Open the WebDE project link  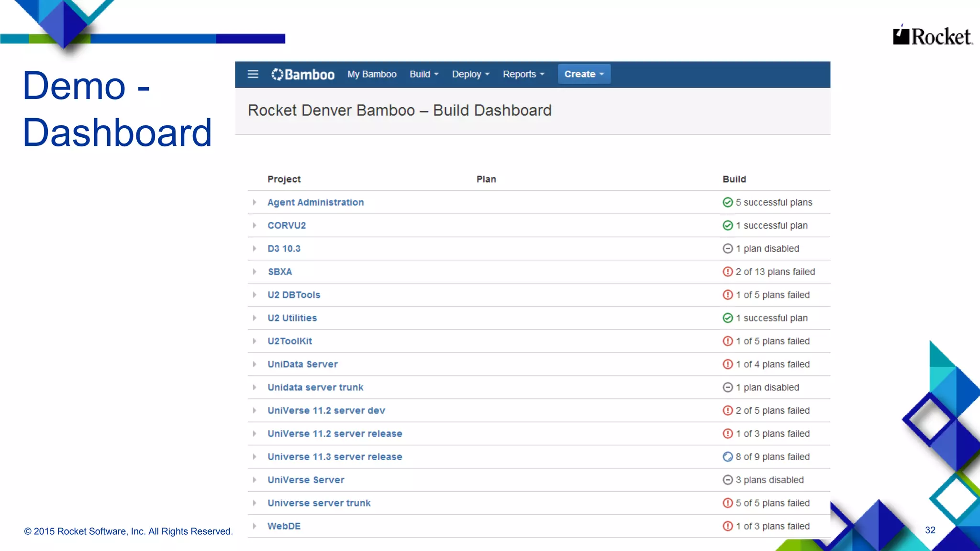coord(284,526)
